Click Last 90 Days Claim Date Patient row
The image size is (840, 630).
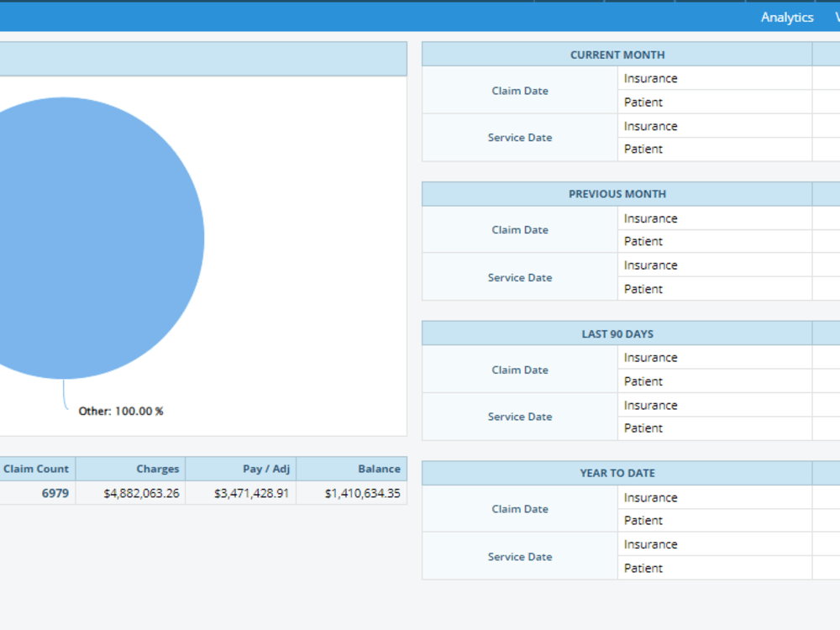[715, 381]
